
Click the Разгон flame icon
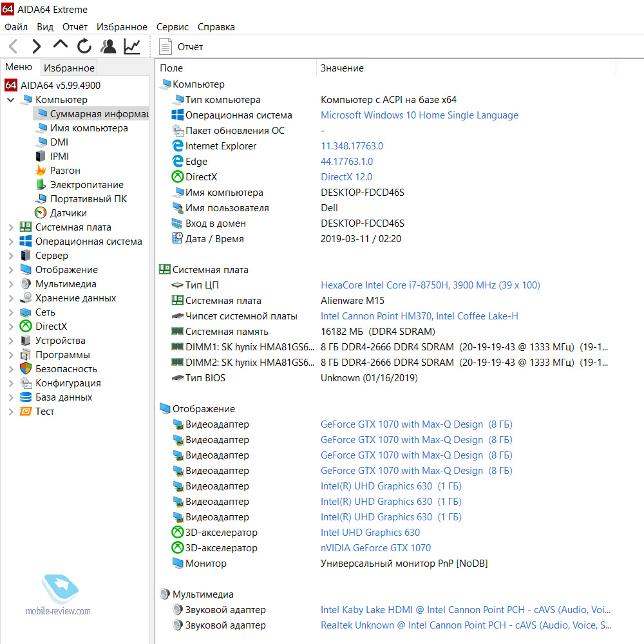tap(41, 170)
